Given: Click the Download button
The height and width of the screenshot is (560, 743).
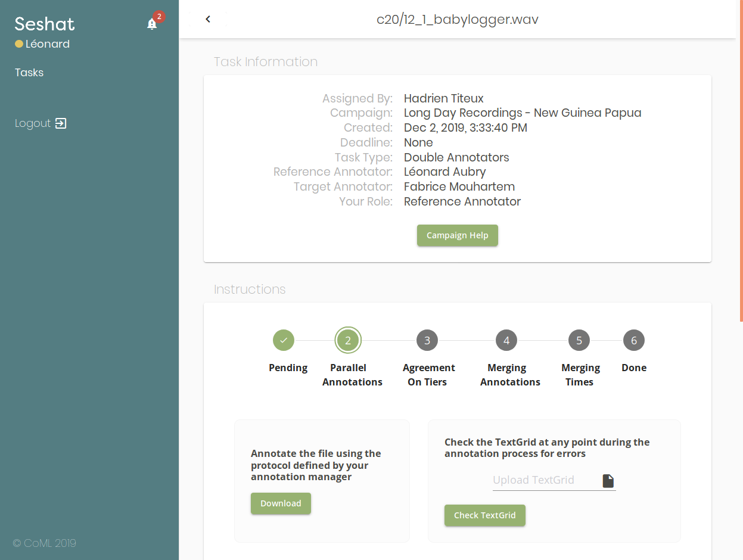Looking at the screenshot, I should (x=281, y=503).
